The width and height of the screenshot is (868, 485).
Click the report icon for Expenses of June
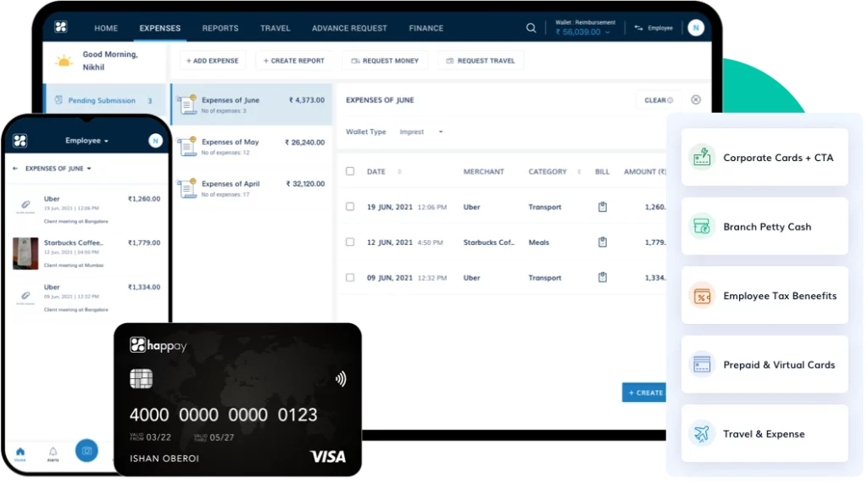pyautogui.click(x=187, y=104)
